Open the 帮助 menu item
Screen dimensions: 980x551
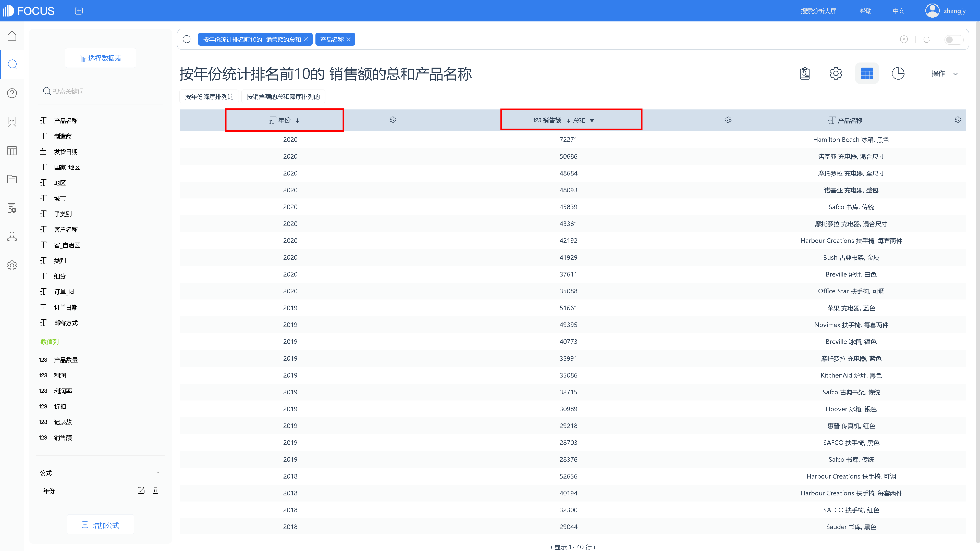coord(865,11)
